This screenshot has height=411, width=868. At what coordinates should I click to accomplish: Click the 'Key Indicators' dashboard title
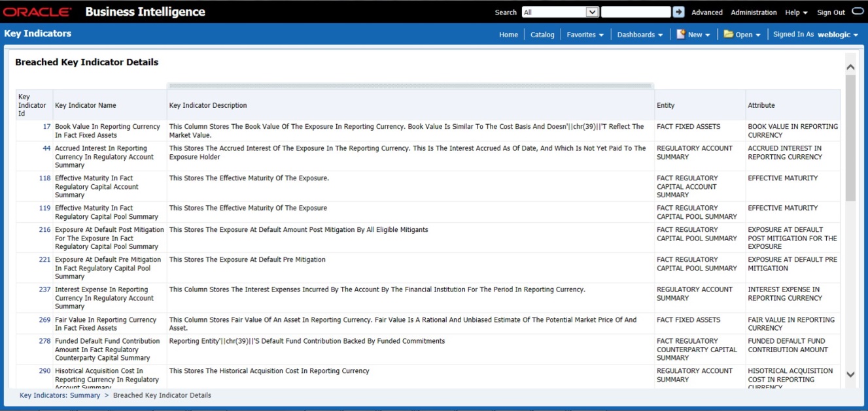[38, 33]
